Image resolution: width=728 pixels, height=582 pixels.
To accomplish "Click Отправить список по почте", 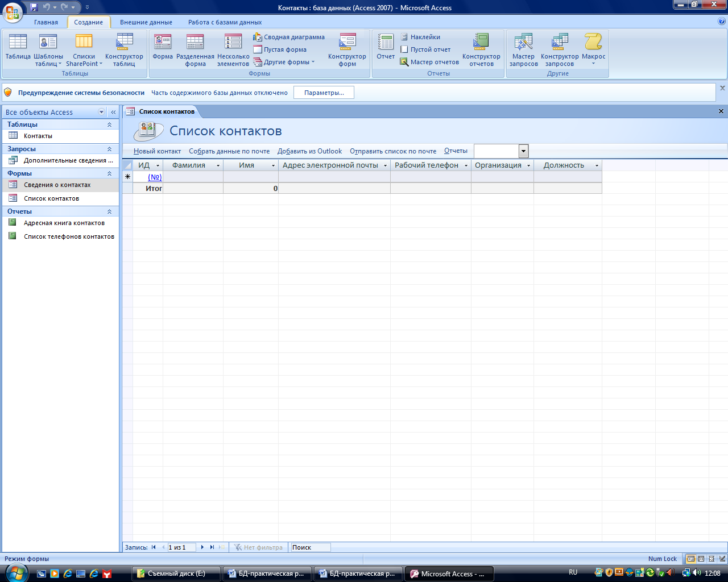I will click(393, 151).
